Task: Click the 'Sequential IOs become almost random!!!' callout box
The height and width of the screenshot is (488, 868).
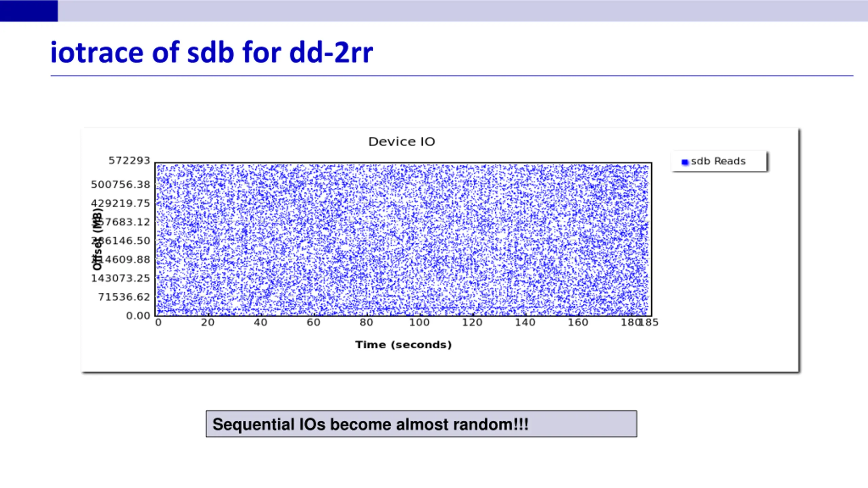Action: point(421,424)
